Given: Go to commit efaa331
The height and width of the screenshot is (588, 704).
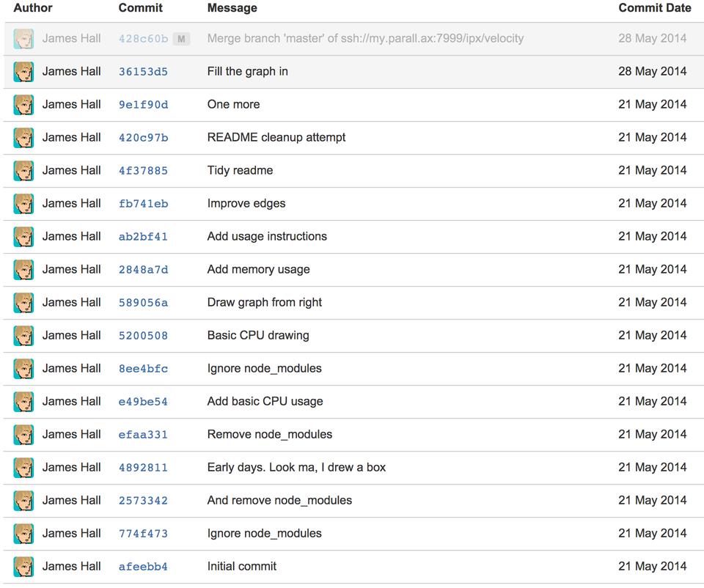Looking at the screenshot, I should point(143,435).
